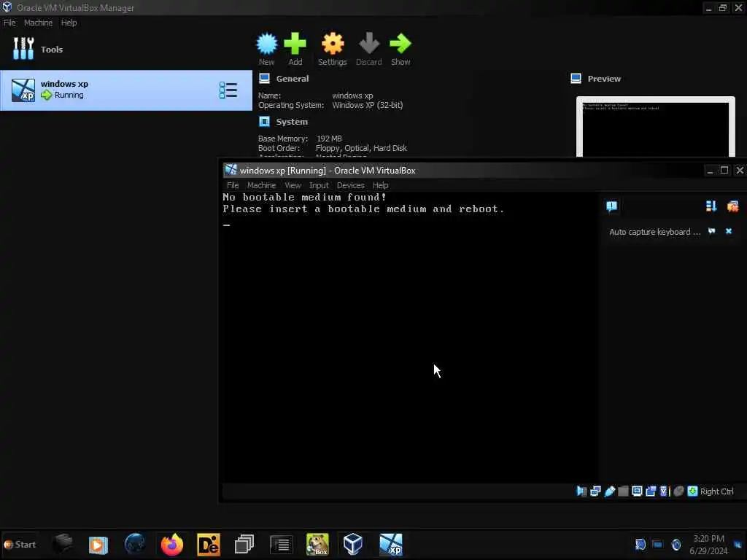This screenshot has width=747, height=560.
Task: Click the display status bar indicator
Action: click(637, 491)
